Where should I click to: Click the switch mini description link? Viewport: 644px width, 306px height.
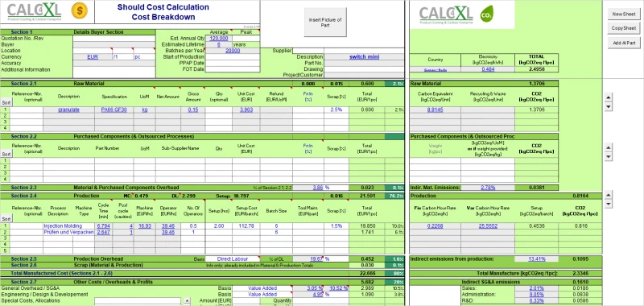click(x=365, y=56)
